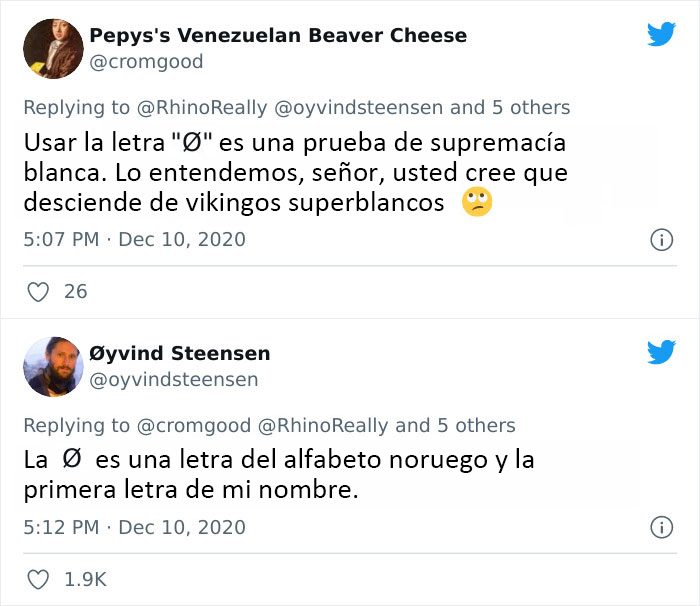
Task: Click the Twitter bird icon on cromgood's tweet
Action: click(x=660, y=34)
